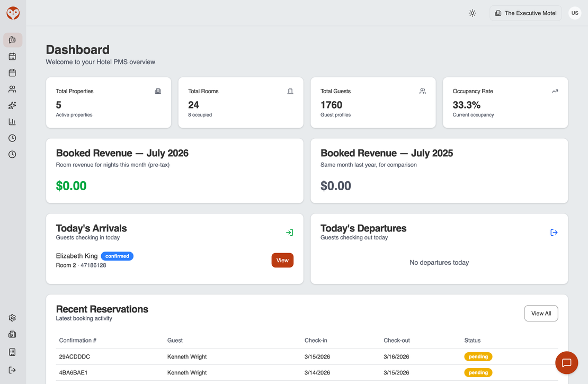Toggle the light/dark theme sun icon
Screen dimensions: 588x384
click(x=473, y=13)
